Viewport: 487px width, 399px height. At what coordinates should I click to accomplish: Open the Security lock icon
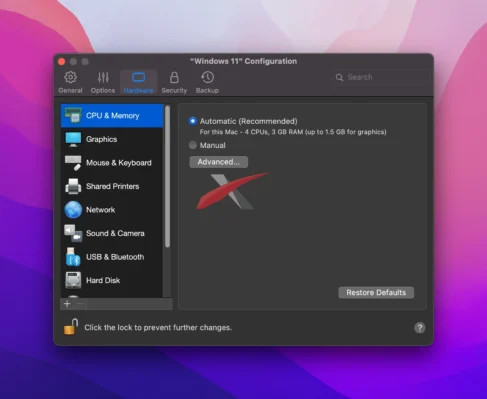point(174,77)
